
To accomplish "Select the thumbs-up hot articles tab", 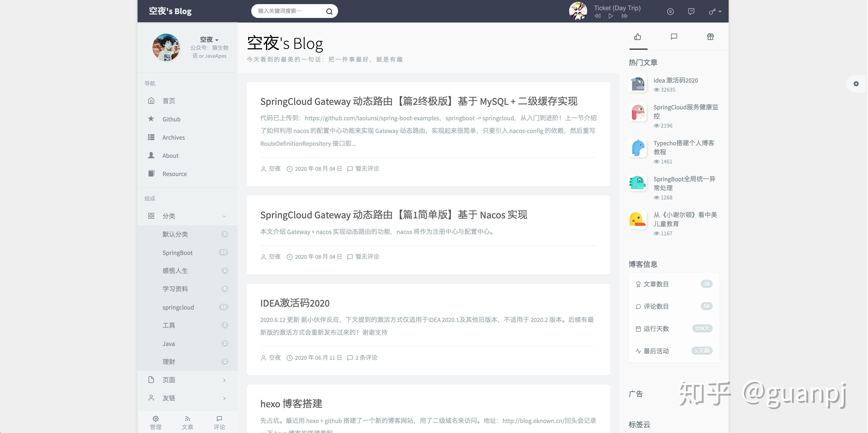I will 637,36.
